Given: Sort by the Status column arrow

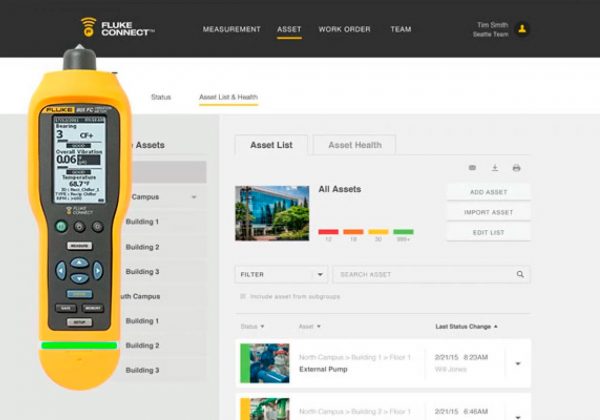Looking at the screenshot, I should point(263,326).
